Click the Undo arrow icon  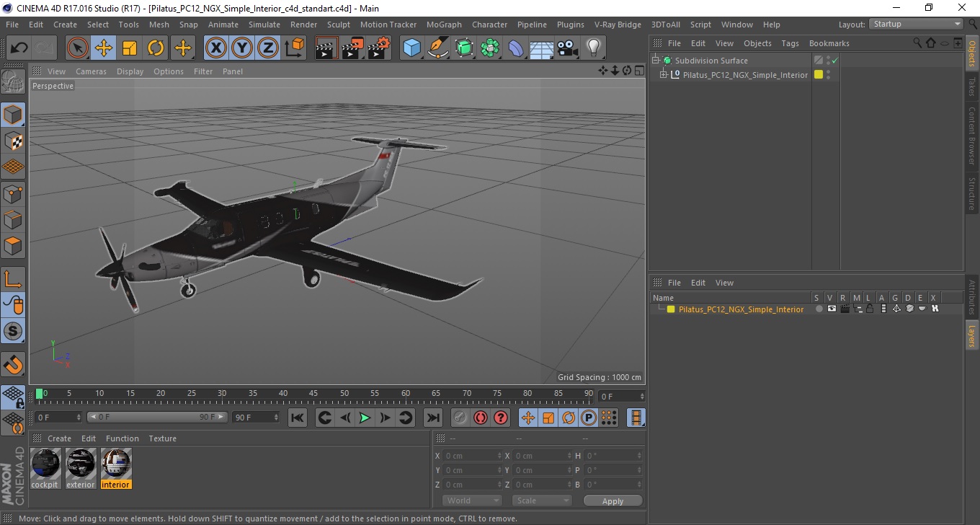click(x=19, y=48)
